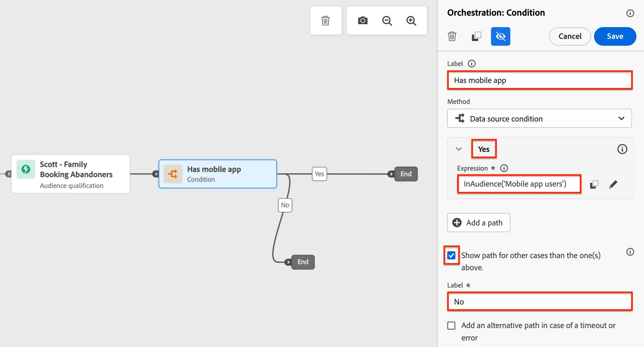
Task: Open info icon beside panel title
Action: (630, 13)
